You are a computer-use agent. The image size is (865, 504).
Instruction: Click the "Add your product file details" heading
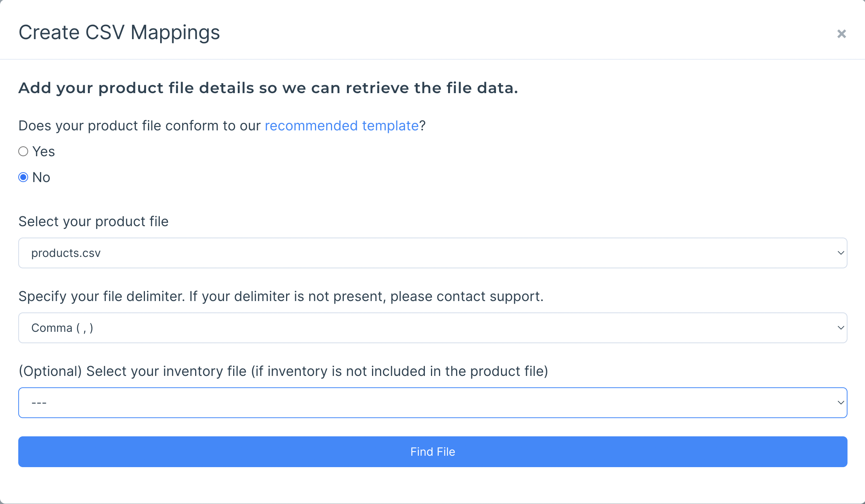pyautogui.click(x=268, y=88)
